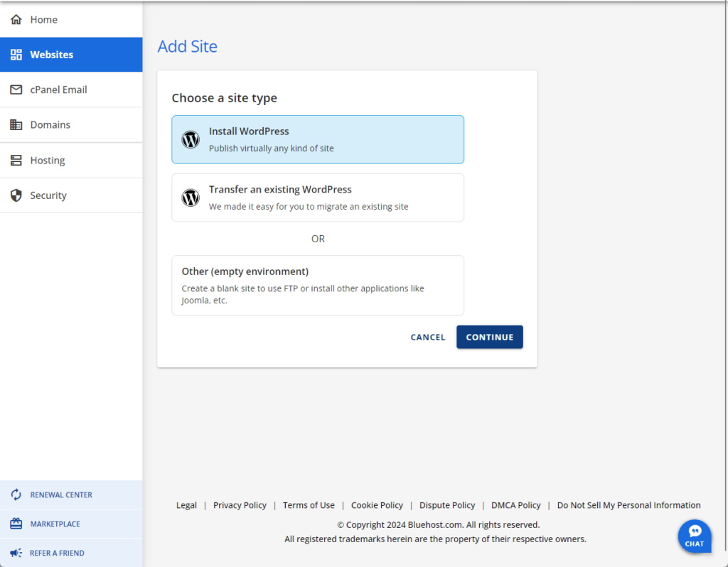The height and width of the screenshot is (567, 728).
Task: Click the Home house icon
Action: point(16,19)
